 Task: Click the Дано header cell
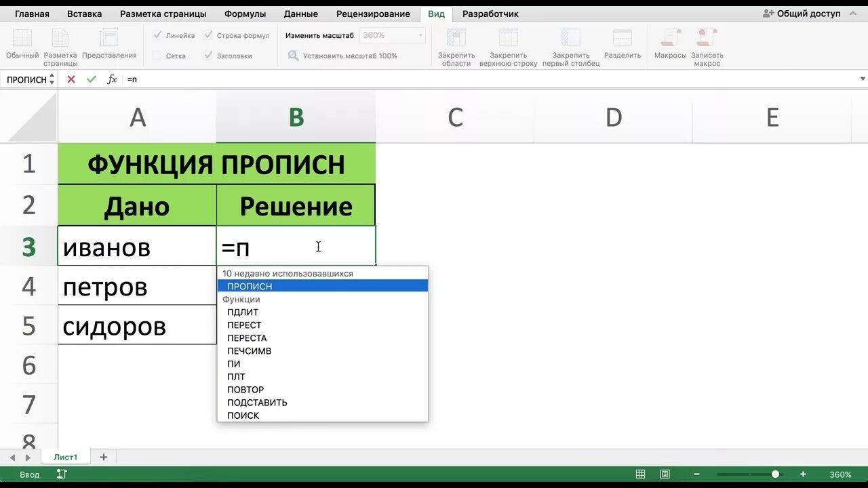pyautogui.click(x=138, y=205)
